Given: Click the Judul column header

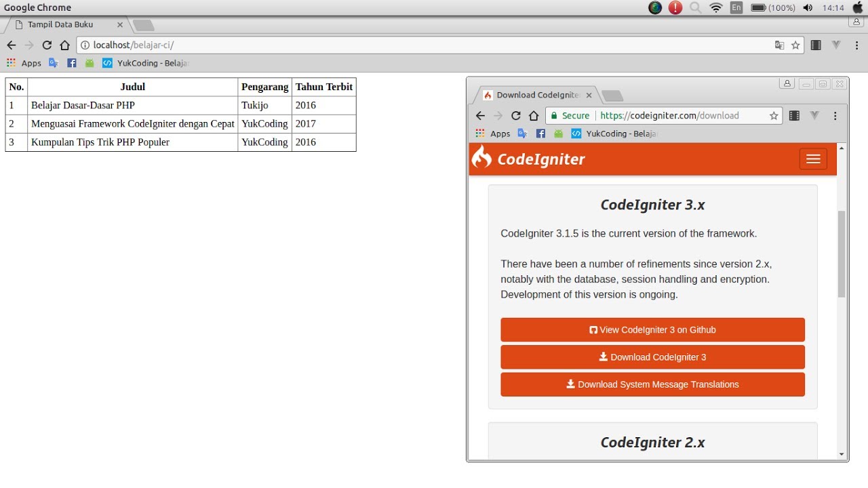Looking at the screenshot, I should 133,87.
